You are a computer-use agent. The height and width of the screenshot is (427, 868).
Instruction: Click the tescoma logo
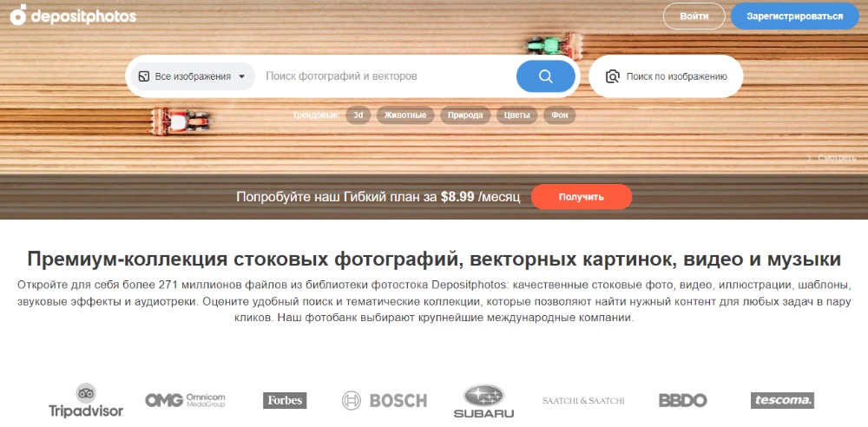click(x=782, y=400)
